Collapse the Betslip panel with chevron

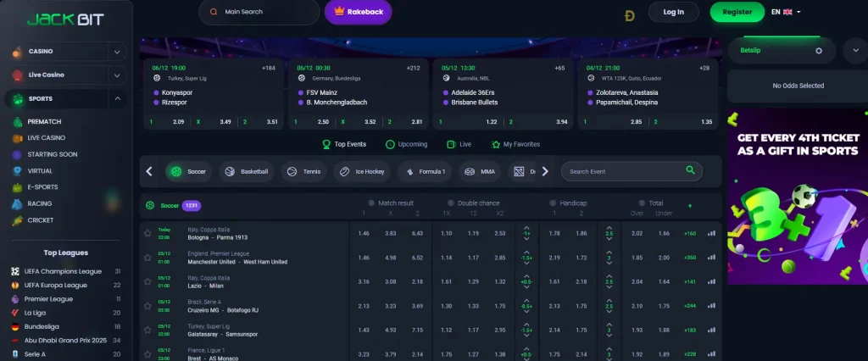point(854,50)
